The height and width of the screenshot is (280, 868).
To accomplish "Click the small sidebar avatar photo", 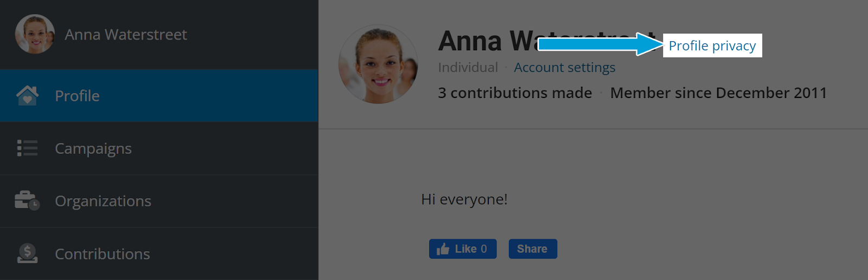I will 35,34.
